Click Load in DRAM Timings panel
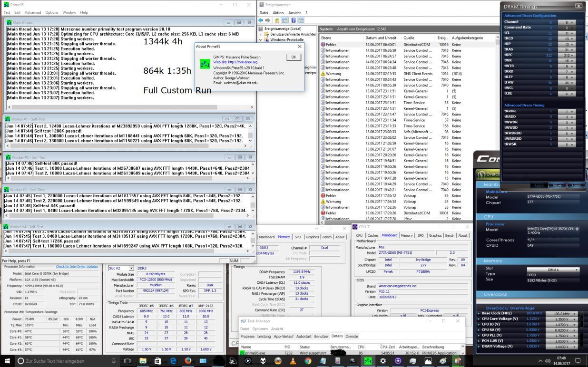 [x=576, y=185]
